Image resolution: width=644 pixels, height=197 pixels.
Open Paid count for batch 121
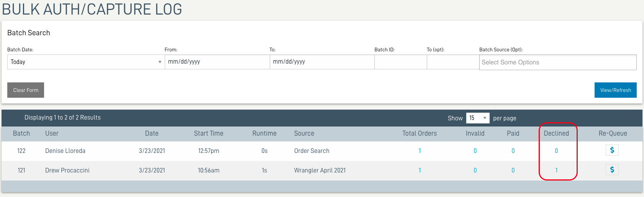point(513,171)
